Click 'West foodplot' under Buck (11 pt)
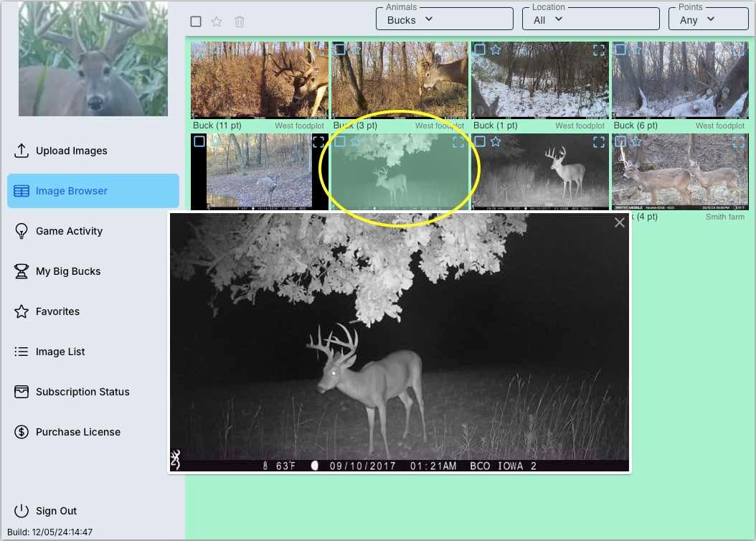 click(299, 126)
